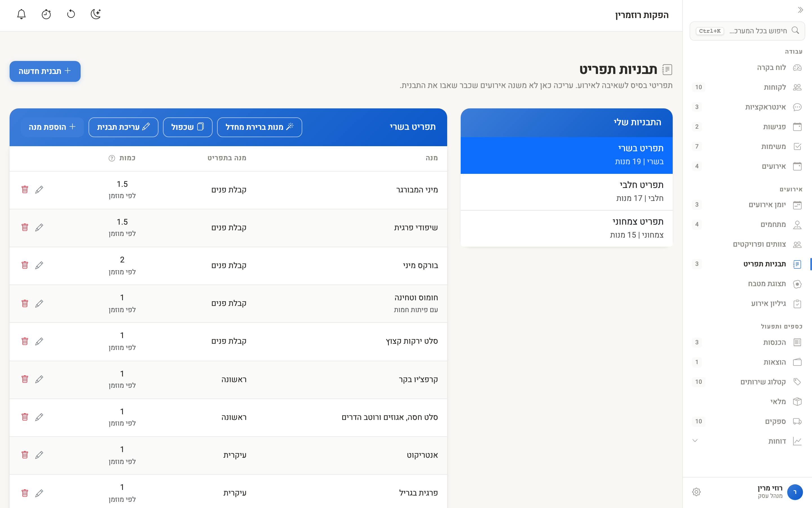Delete the מיני המבורגר dish
The image size is (812, 508).
[x=25, y=189]
